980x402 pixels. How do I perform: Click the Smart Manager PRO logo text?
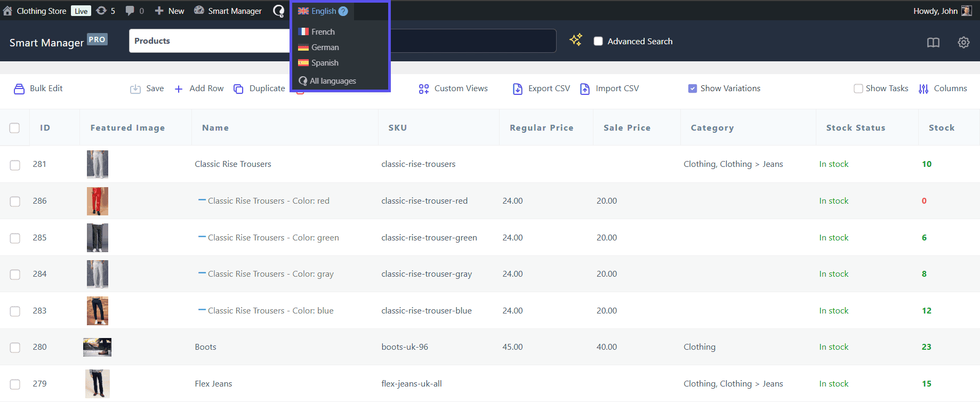click(x=59, y=42)
